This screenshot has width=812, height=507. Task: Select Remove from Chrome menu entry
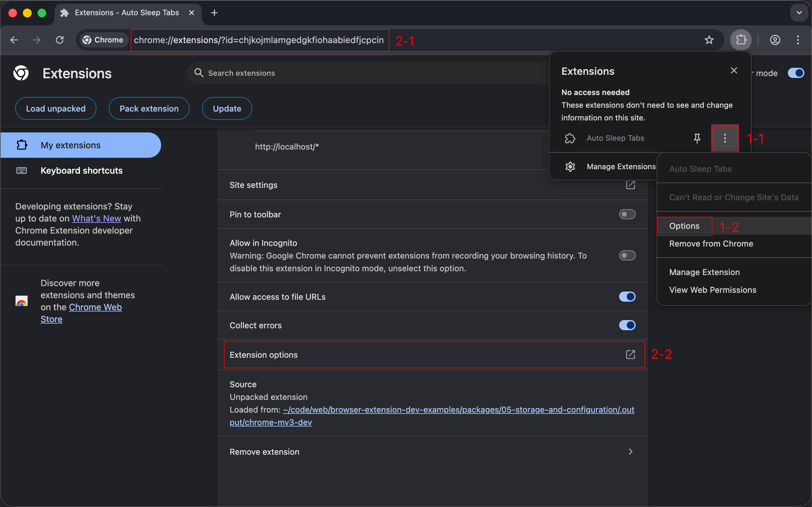[711, 244]
